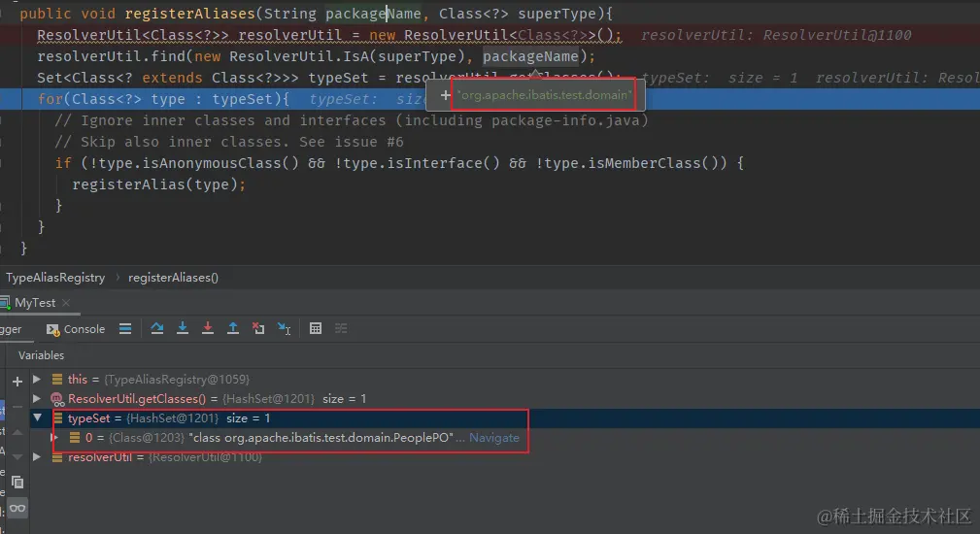Move watch up with up-arrow icon
The image size is (980, 534).
click(x=17, y=432)
